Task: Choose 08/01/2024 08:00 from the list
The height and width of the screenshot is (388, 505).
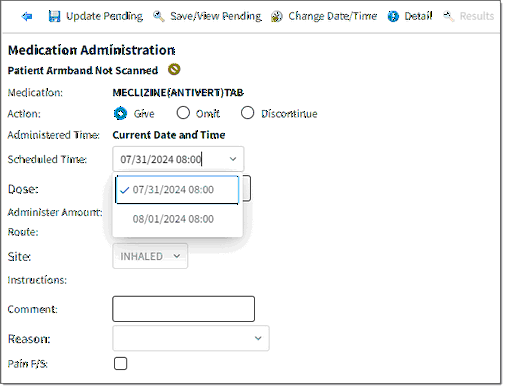Action: click(x=177, y=219)
